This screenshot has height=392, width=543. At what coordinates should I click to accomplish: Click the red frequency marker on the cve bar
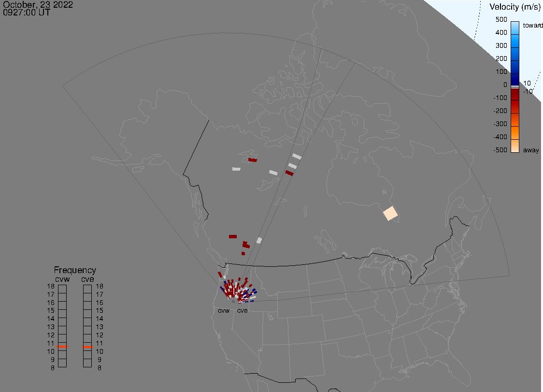(87, 347)
